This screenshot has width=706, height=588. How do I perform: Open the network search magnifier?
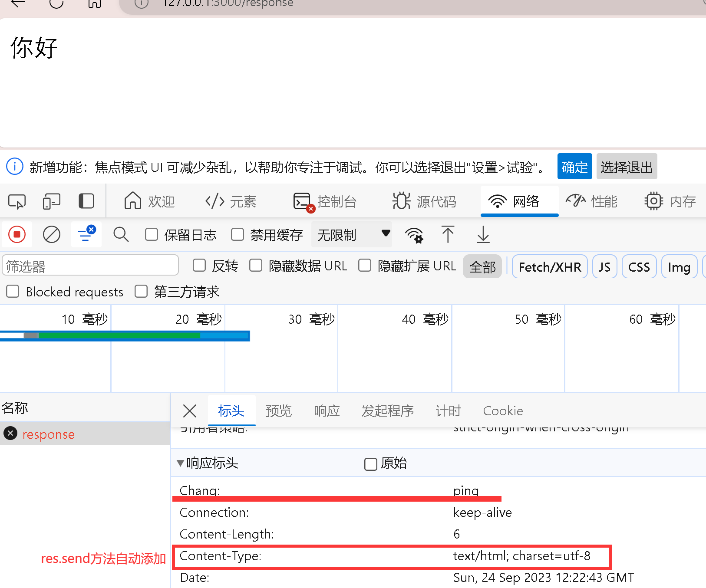pos(121,235)
